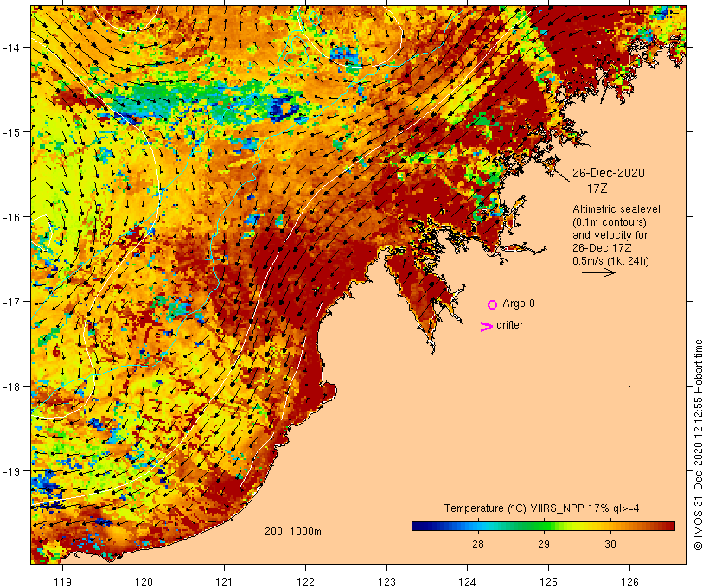Click the '(0.1m contours)' legend text
Image resolution: width=709 pixels, height=588 pixels.
[609, 222]
